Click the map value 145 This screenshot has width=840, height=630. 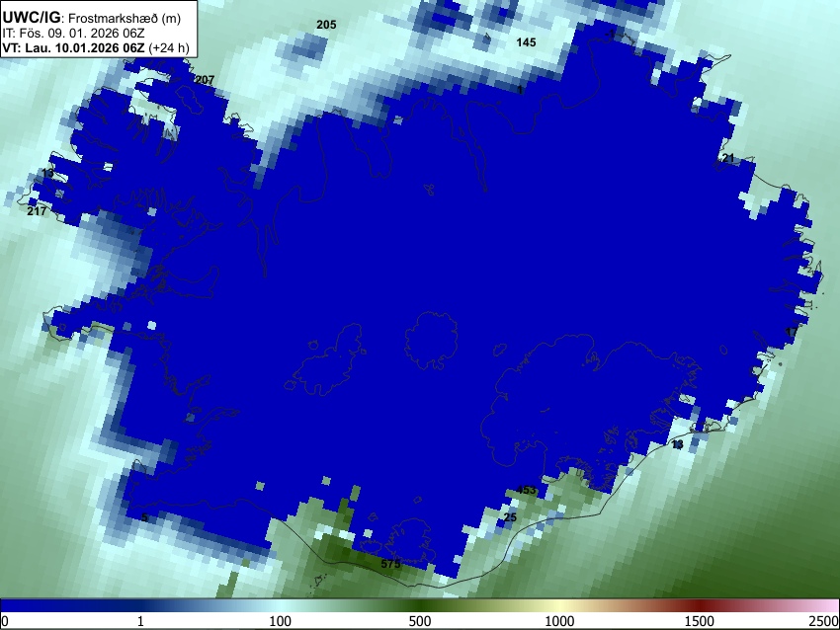pyautogui.click(x=526, y=42)
